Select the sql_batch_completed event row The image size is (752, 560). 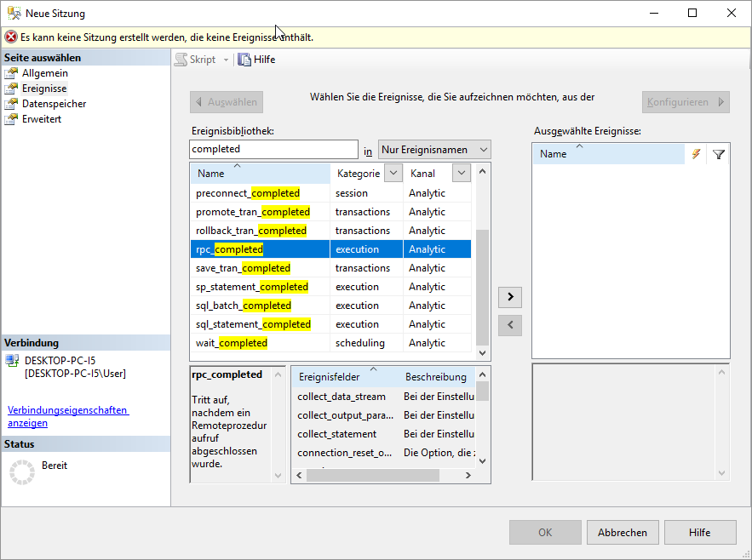244,306
